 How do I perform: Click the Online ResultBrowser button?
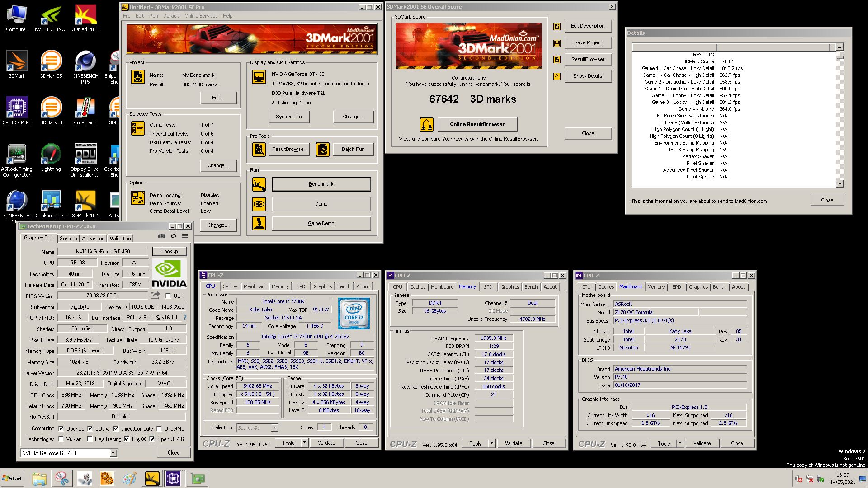pos(477,124)
